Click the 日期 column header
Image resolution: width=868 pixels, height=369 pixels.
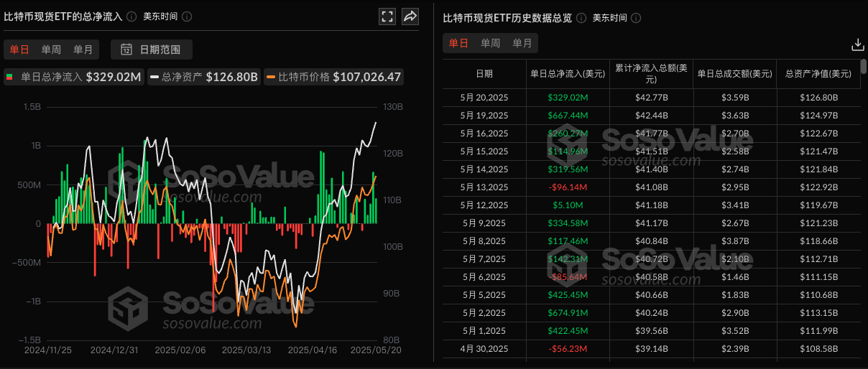coord(484,73)
